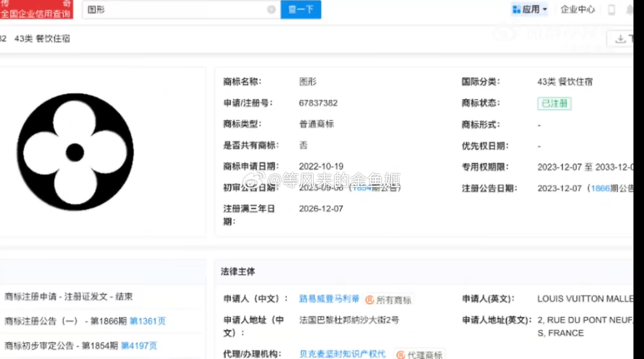Click the 应用 grid icon
This screenshot has height=359, width=644.
[x=516, y=10]
